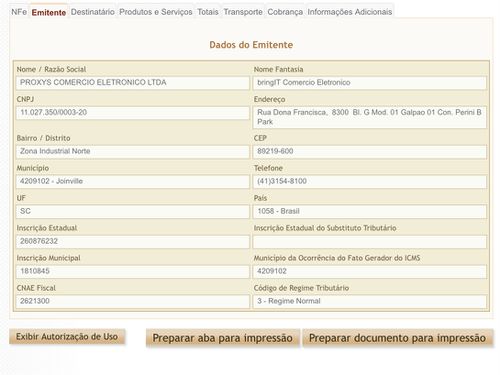The image size is (500, 375).
Task: Click the Telefone field
Action: [x=370, y=181]
